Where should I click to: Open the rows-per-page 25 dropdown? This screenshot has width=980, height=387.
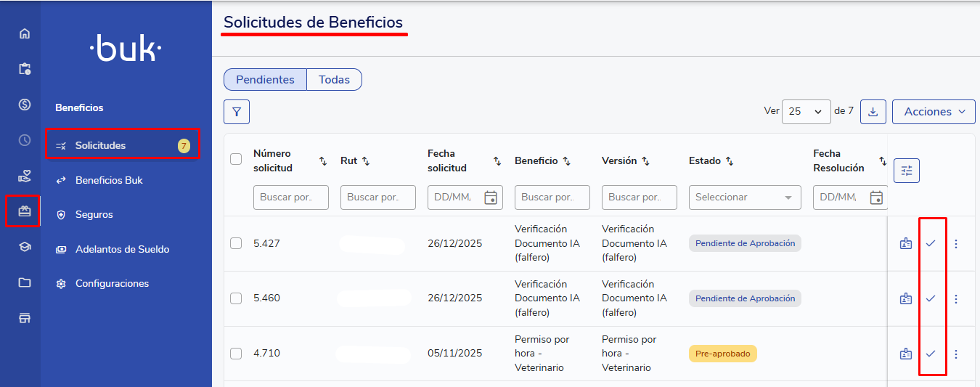806,112
